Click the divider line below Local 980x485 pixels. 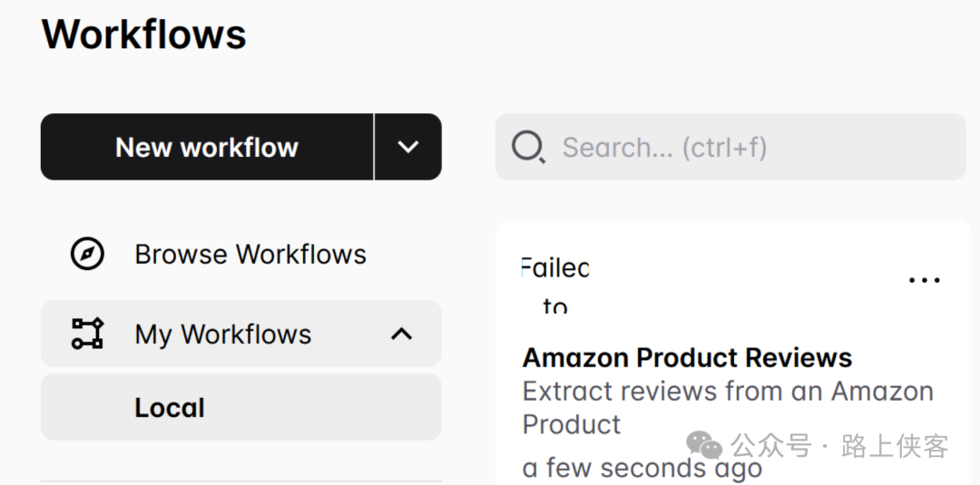coord(240,480)
